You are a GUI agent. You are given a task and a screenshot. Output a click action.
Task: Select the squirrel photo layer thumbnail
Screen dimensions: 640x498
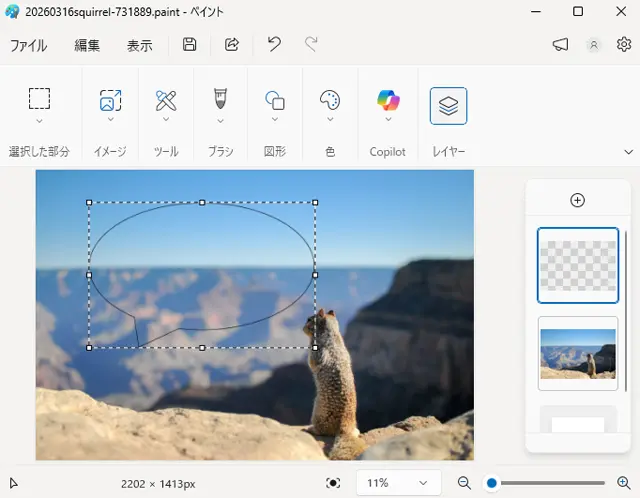coord(578,353)
